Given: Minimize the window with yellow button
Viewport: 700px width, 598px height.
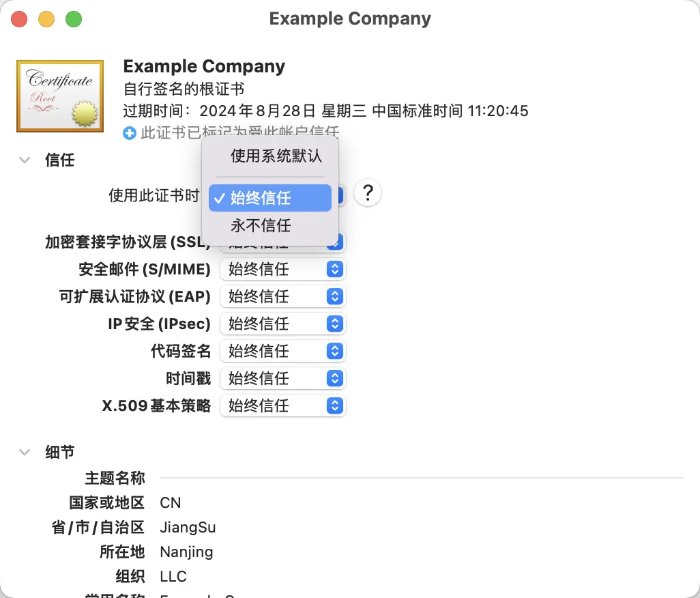Looking at the screenshot, I should click(x=46, y=19).
